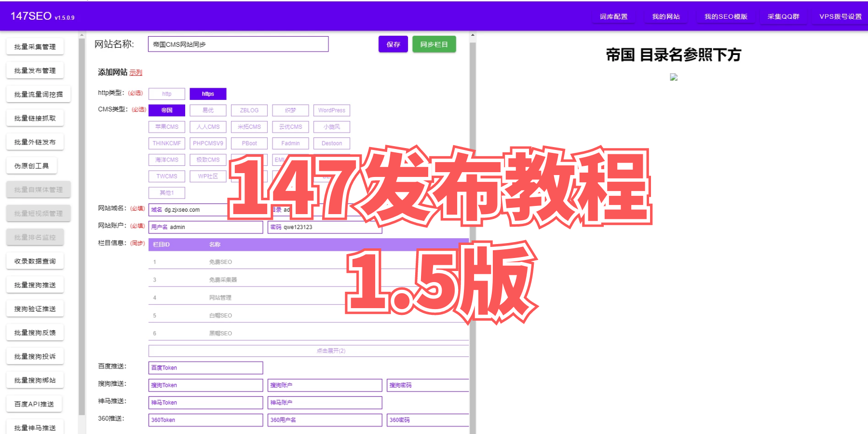Select 易优 CMS type
Image resolution: width=868 pixels, height=434 pixels.
(x=208, y=110)
